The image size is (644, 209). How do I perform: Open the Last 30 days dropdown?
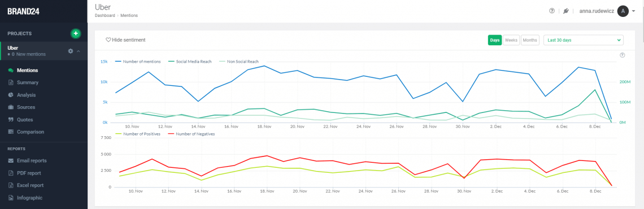tap(583, 40)
